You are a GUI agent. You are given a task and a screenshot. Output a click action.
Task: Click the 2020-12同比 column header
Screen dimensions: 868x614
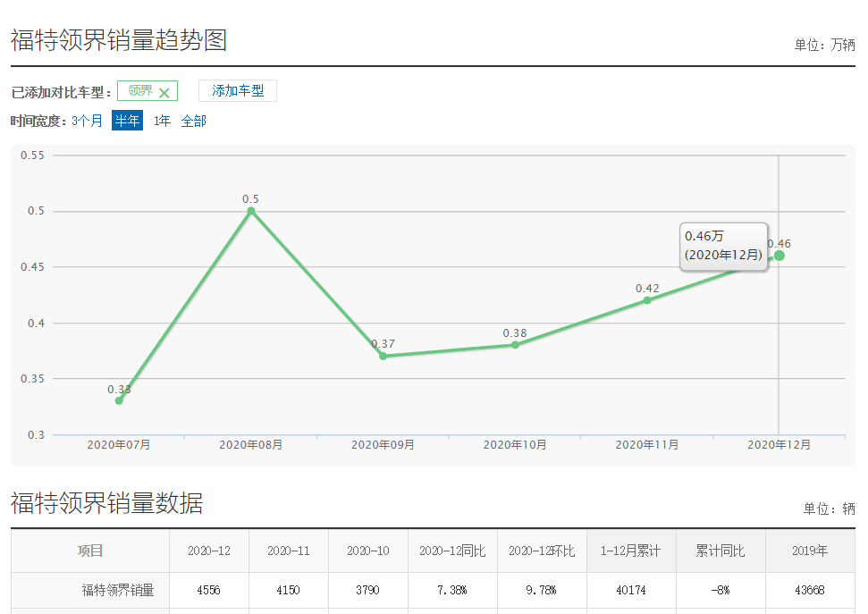pos(453,551)
